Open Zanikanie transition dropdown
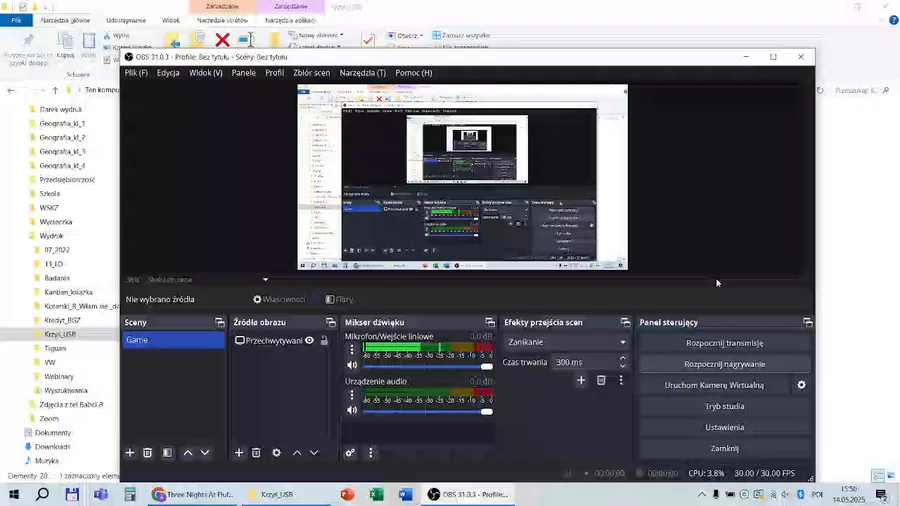The width and height of the screenshot is (900, 506). click(566, 342)
